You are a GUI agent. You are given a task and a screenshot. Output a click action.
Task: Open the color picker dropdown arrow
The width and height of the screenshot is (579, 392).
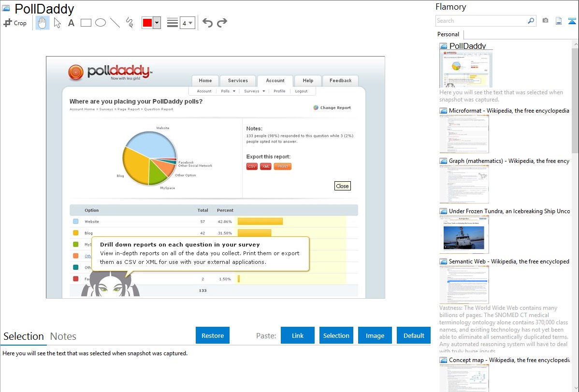pyautogui.click(x=157, y=23)
